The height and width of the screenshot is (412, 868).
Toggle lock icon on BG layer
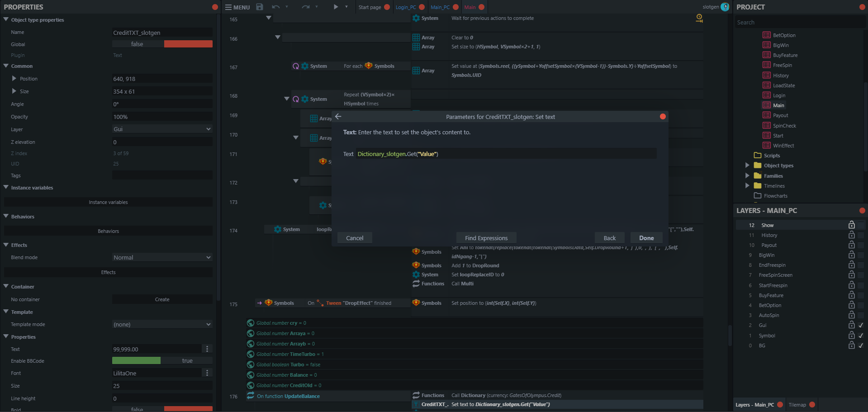coord(852,345)
